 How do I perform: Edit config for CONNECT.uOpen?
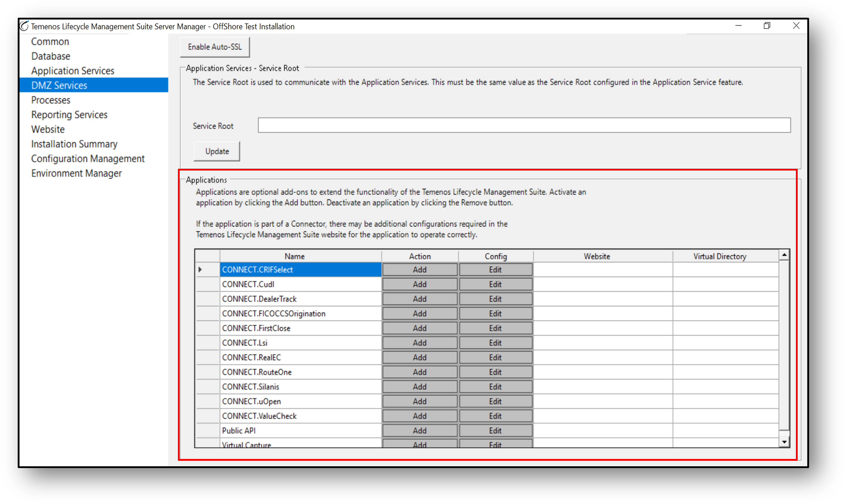point(496,401)
